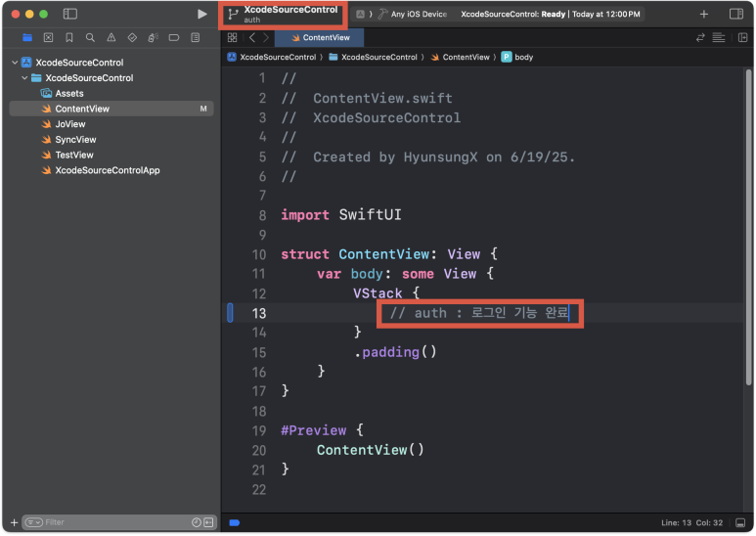Toggle recent files filter clock icon
This screenshot has width=756, height=536.
tap(197, 522)
